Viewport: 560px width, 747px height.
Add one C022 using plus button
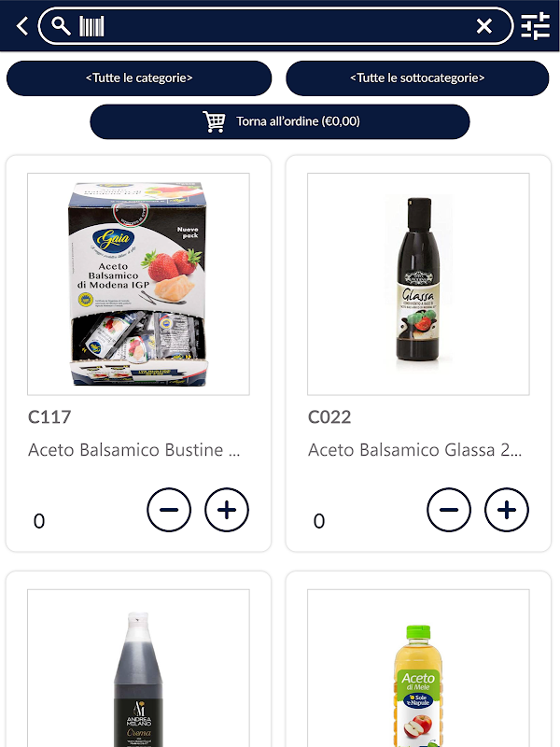pyautogui.click(x=507, y=510)
